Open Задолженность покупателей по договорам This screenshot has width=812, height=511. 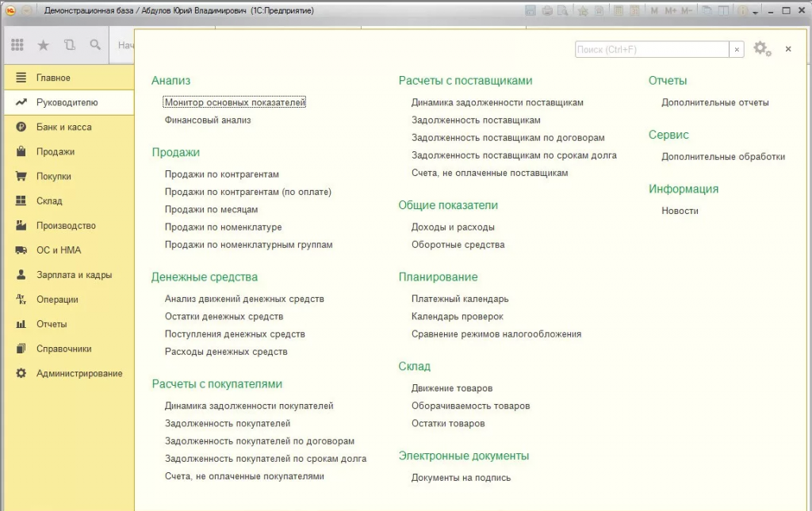click(x=259, y=441)
